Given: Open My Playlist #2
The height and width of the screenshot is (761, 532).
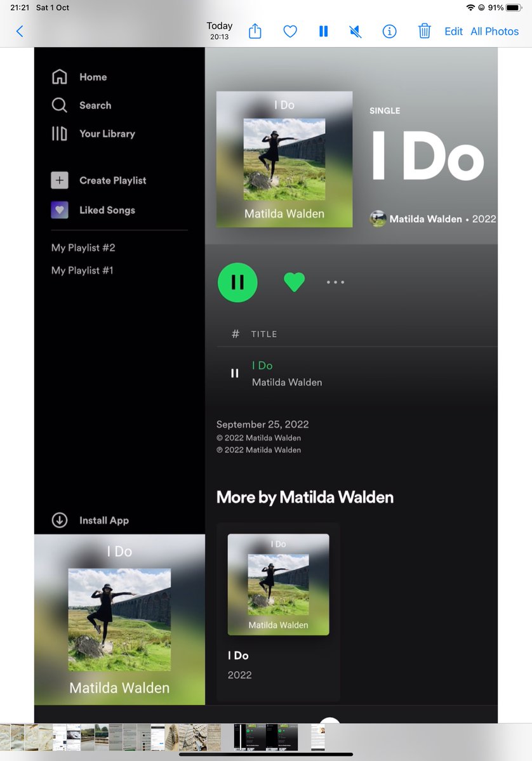Looking at the screenshot, I should point(83,248).
